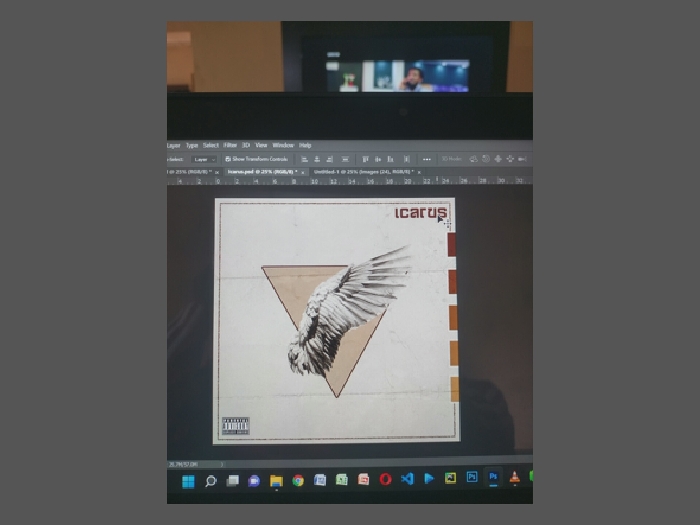Viewport: 700px width, 525px height.
Task: Open the View menu
Action: (261, 146)
